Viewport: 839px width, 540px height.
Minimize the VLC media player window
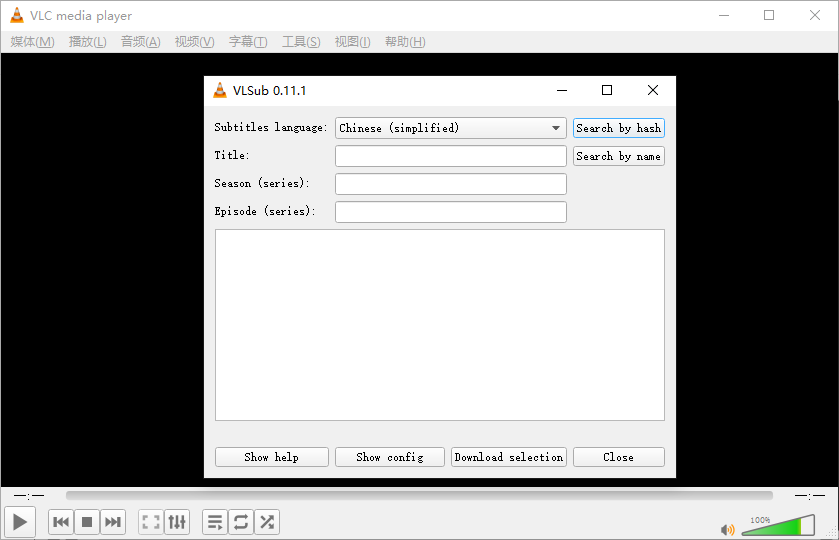click(724, 16)
